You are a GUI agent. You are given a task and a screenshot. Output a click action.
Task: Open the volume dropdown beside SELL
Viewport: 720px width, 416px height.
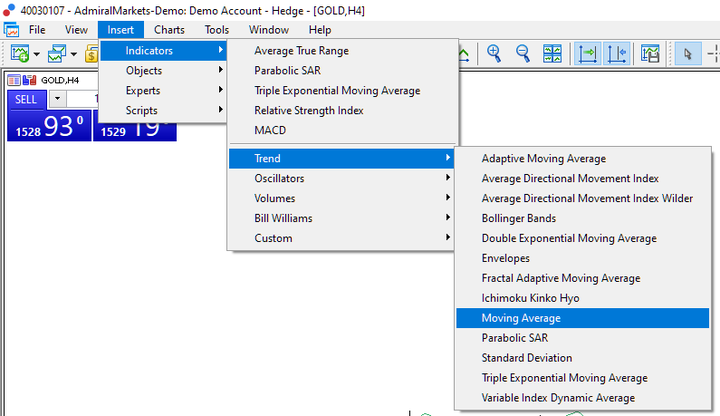pos(57,98)
